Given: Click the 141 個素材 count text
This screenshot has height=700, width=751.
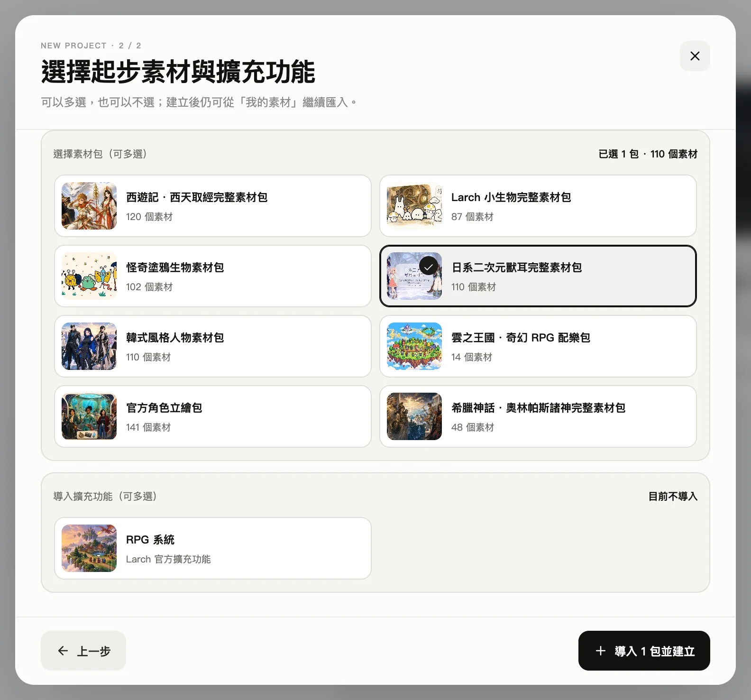Looking at the screenshot, I should (148, 427).
